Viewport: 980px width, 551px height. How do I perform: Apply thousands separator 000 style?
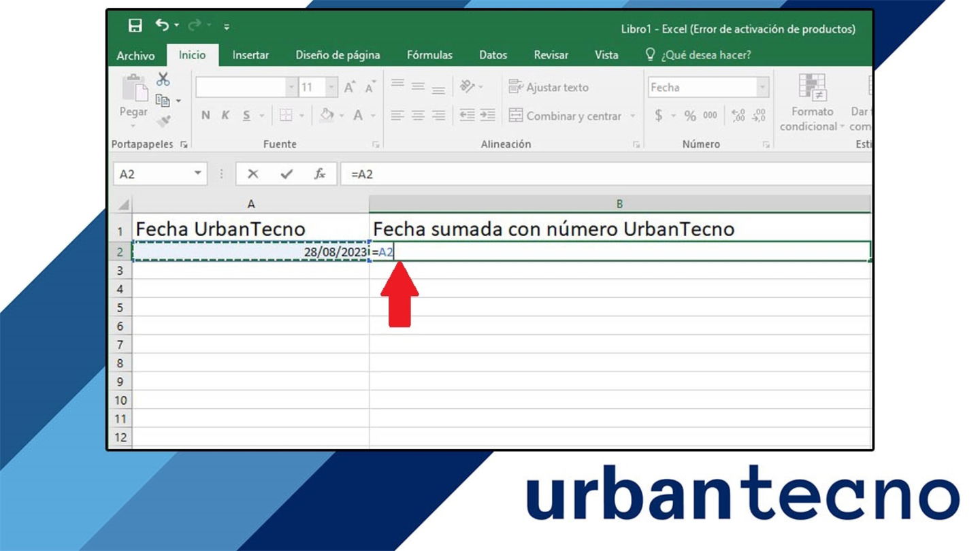point(710,116)
